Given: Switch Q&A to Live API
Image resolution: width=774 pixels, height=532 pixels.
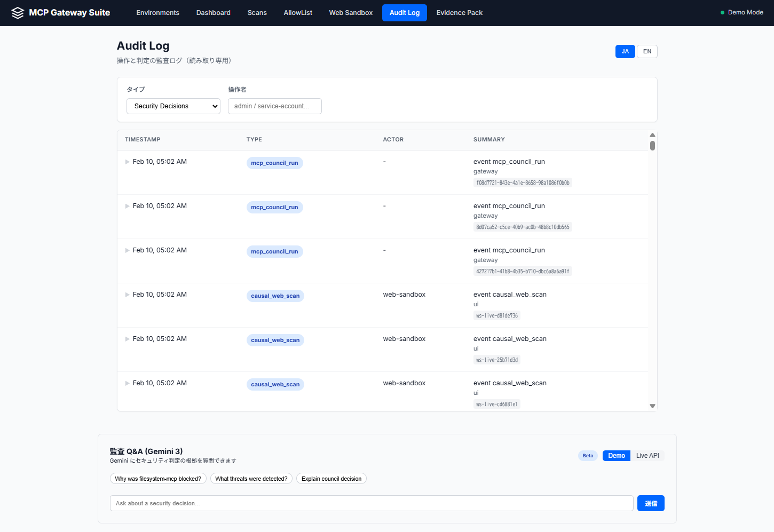Looking at the screenshot, I should coord(647,456).
